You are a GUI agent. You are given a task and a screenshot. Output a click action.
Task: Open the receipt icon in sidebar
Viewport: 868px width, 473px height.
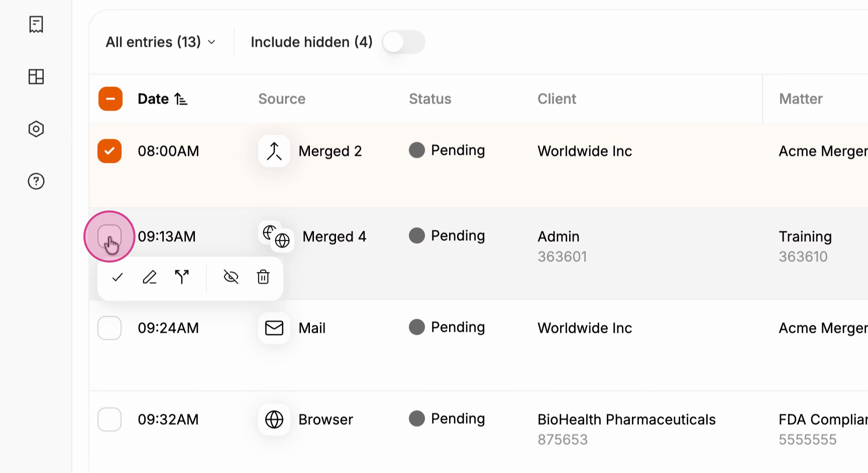(36, 24)
